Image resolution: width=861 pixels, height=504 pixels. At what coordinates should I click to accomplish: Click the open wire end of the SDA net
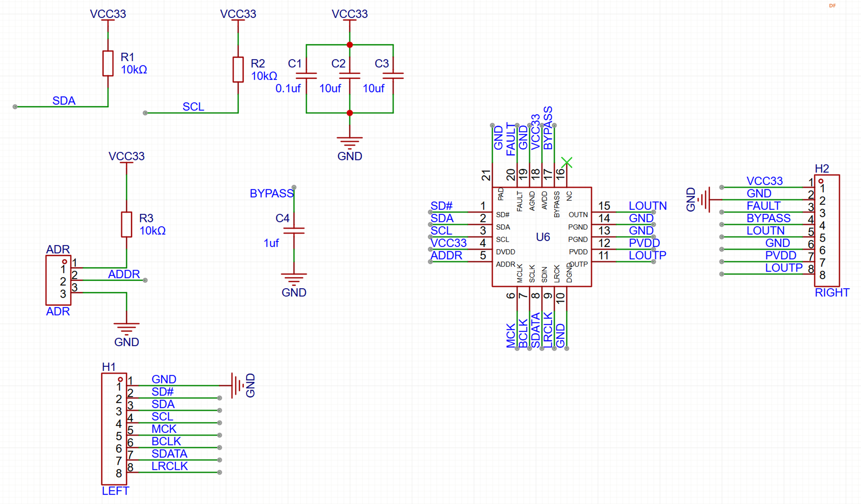tap(15, 107)
